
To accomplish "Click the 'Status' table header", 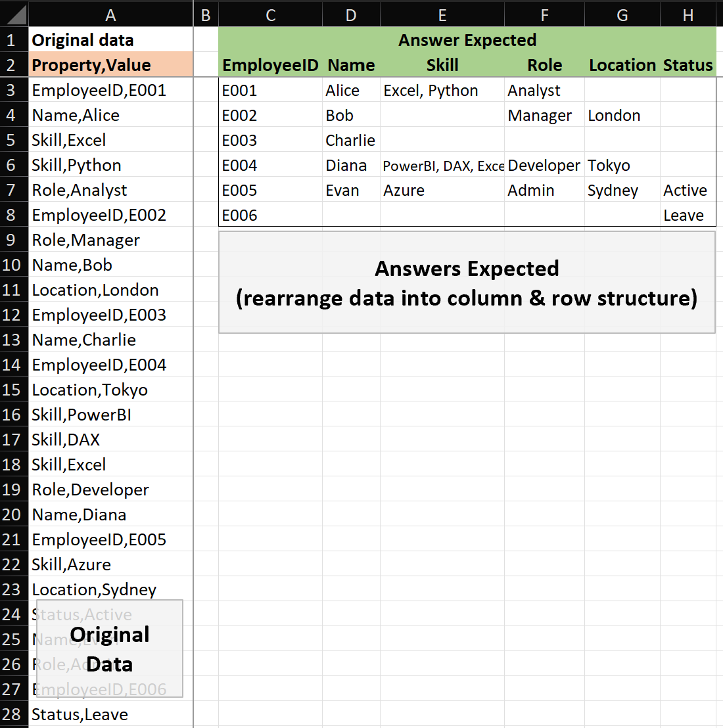I will click(688, 64).
